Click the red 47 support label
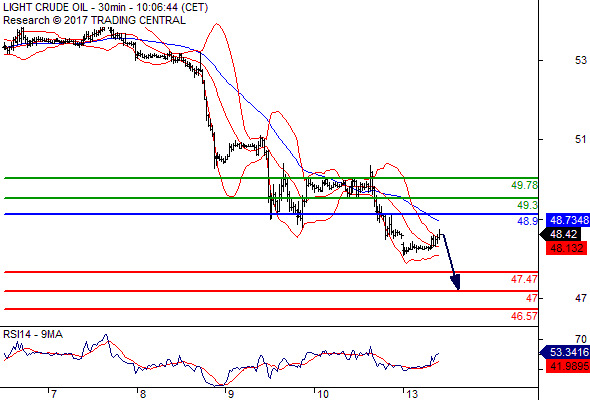This screenshot has width=590, height=400. 532,298
